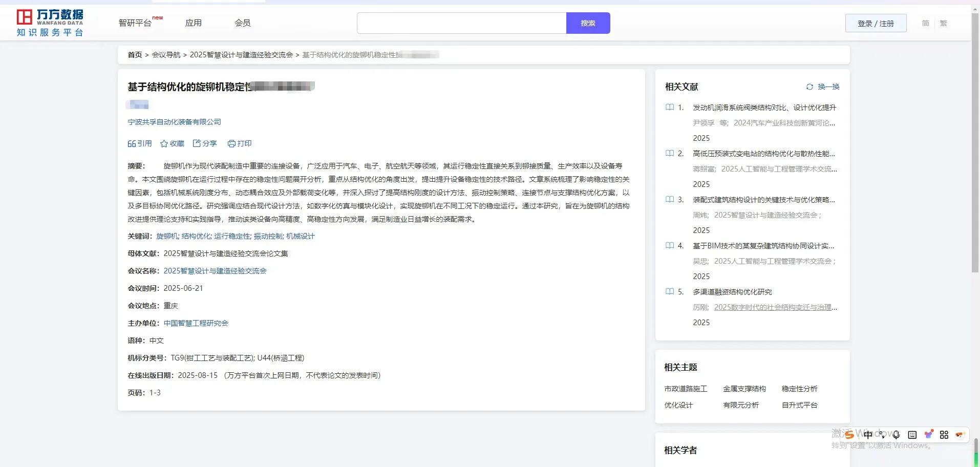Open the 应用 menu item
980x467 pixels.
pyautogui.click(x=194, y=23)
